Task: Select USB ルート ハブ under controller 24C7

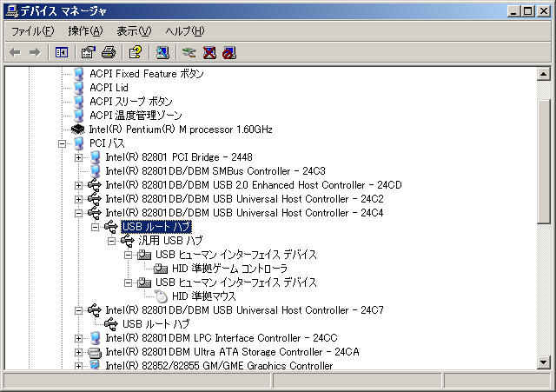Action: point(156,324)
